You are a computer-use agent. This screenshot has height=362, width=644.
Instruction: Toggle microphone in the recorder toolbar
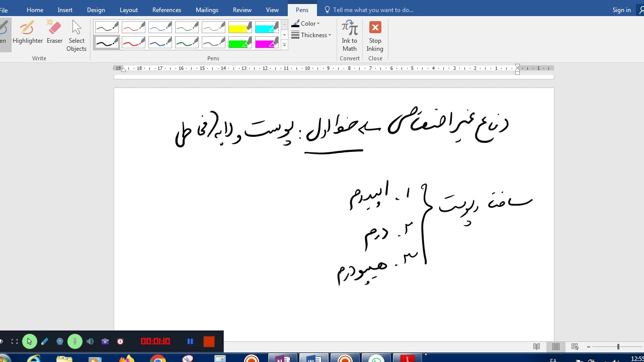tap(75, 341)
